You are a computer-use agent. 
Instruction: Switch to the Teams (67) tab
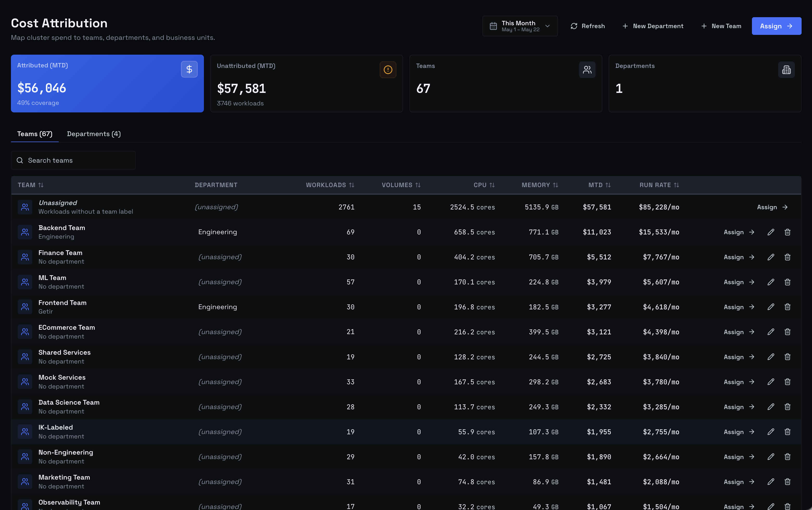(35, 134)
